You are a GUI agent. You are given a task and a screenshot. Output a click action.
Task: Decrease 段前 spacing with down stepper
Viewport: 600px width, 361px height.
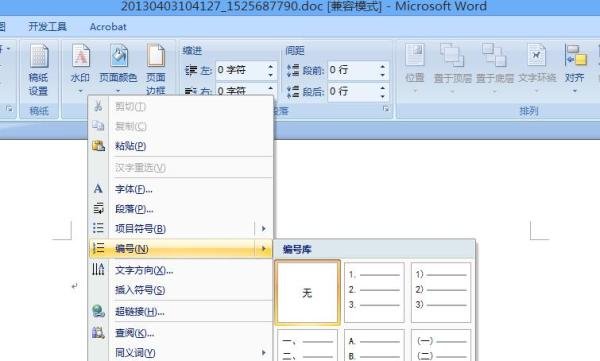tap(383, 75)
